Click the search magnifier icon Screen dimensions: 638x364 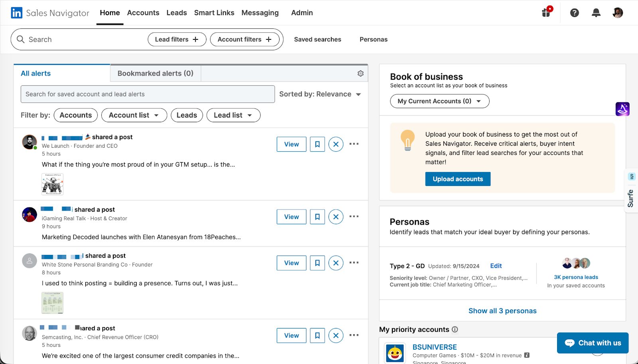tap(21, 39)
